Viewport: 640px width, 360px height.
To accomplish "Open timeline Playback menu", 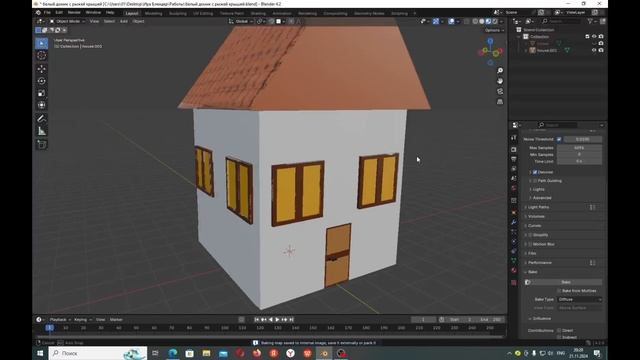I will [x=60, y=320].
